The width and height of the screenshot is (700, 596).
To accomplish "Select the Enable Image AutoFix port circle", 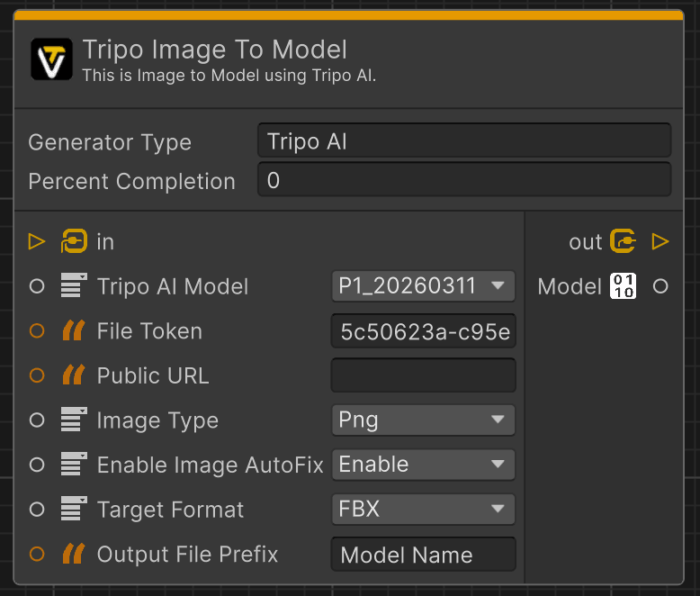I will coord(37,465).
